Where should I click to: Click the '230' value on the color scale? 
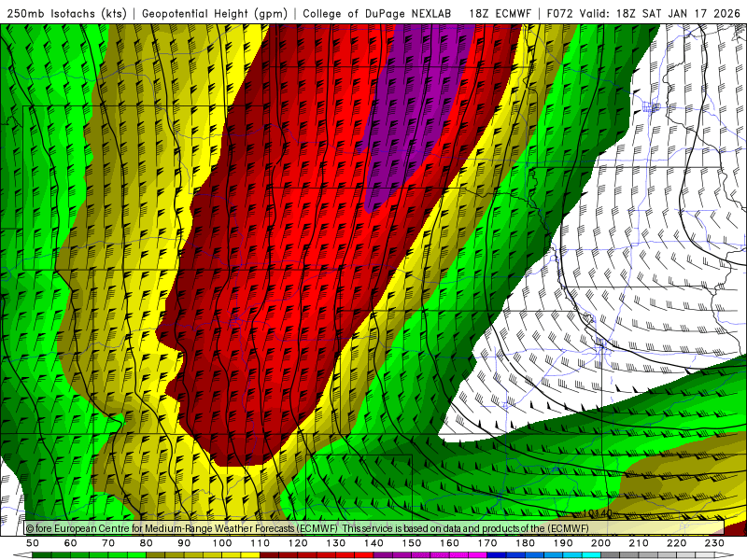tap(714, 543)
